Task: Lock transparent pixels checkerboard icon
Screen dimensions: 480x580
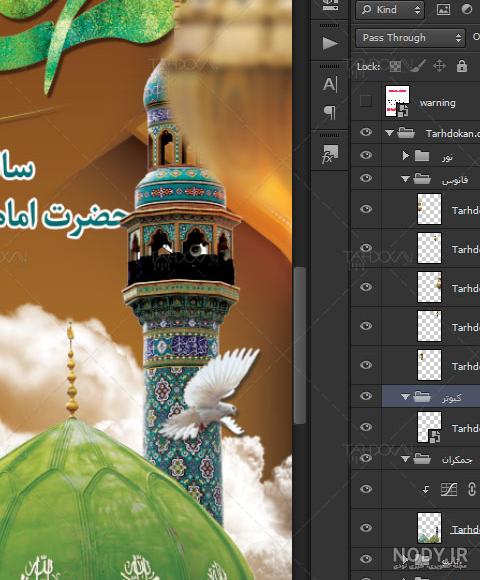Action: [x=395, y=67]
